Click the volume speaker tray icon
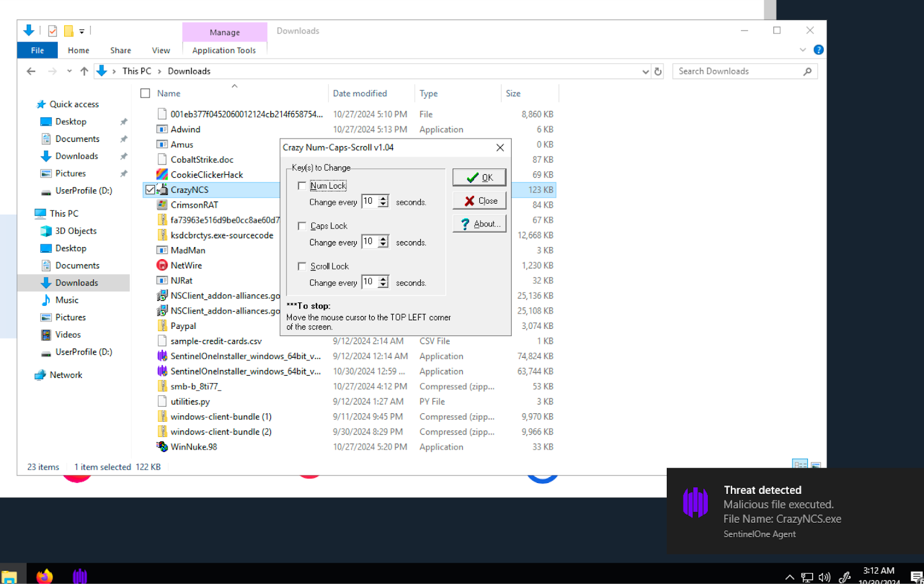The height and width of the screenshot is (584, 924). point(825,577)
